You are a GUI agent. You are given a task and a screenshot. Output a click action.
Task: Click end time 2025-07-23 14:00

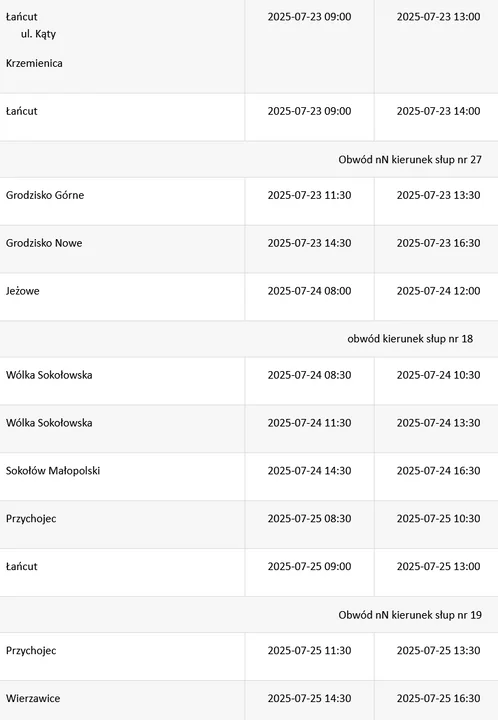click(x=438, y=111)
